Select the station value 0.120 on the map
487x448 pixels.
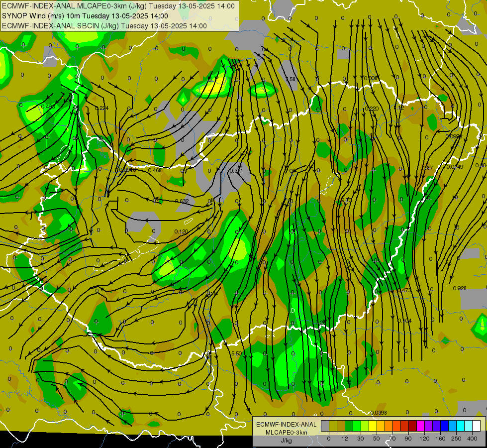(x=182, y=231)
